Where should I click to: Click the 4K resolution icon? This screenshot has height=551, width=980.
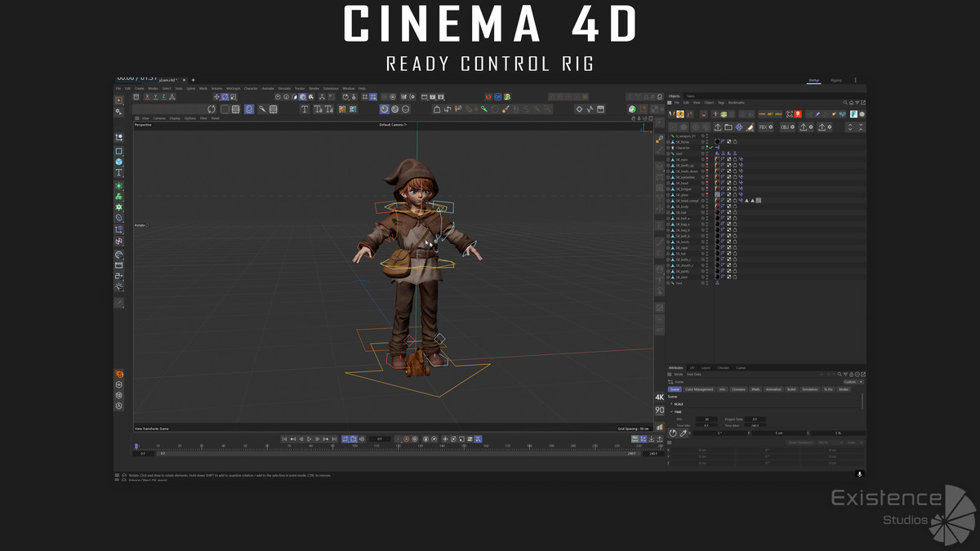(x=660, y=398)
